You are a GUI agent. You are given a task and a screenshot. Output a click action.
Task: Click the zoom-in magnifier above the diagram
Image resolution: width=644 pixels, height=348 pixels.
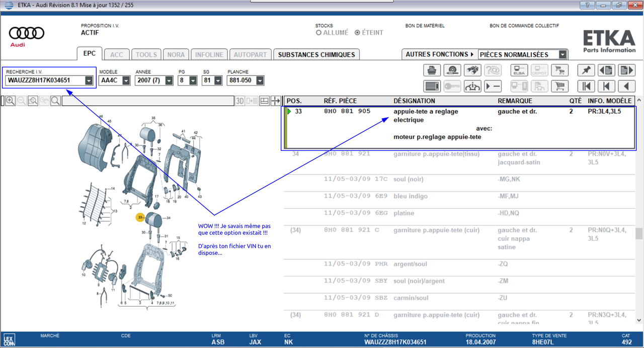[x=10, y=101]
